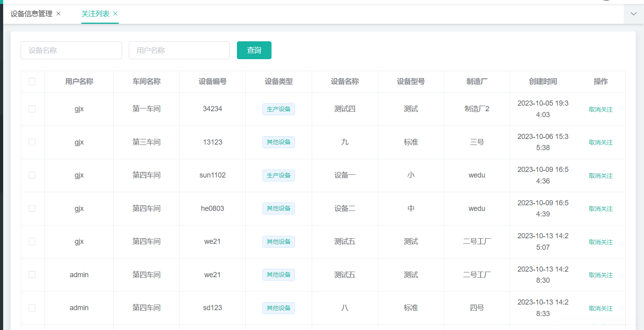644x330 pixels.
Task: Focus the 设备名称 input field
Action: [x=71, y=50]
